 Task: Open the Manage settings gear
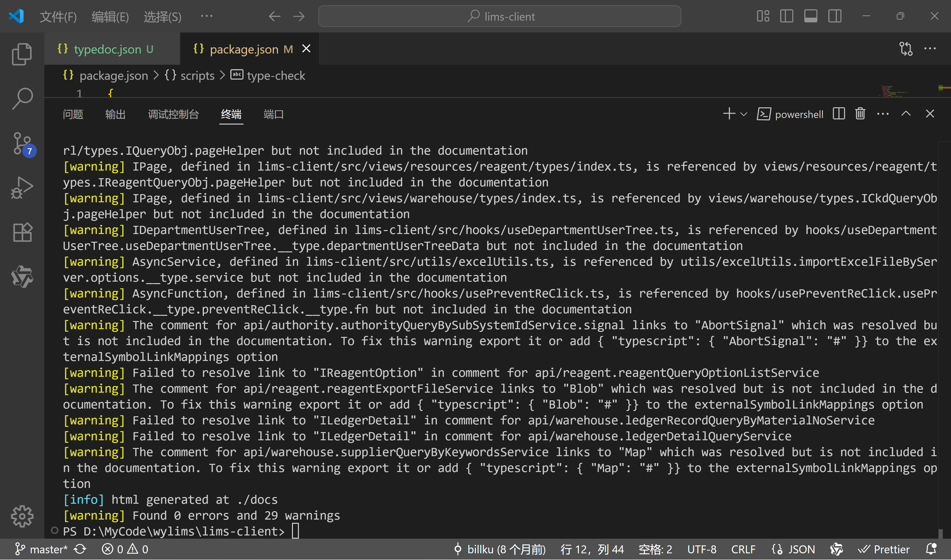22,516
